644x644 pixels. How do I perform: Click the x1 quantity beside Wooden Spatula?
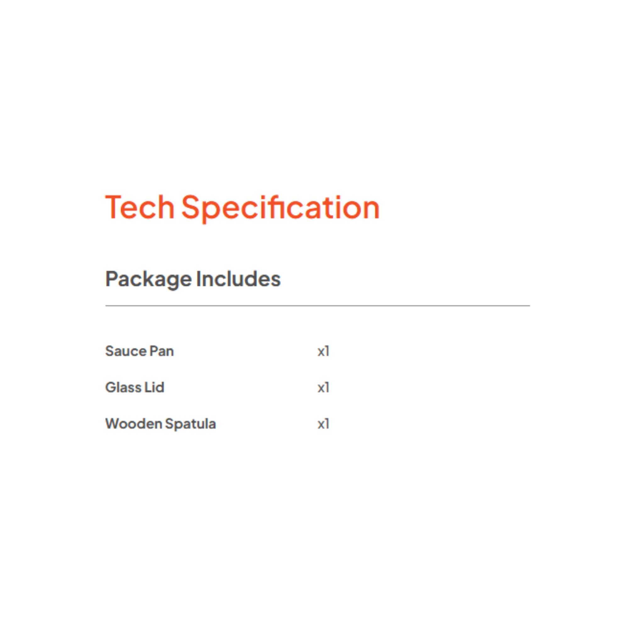[x=323, y=424]
